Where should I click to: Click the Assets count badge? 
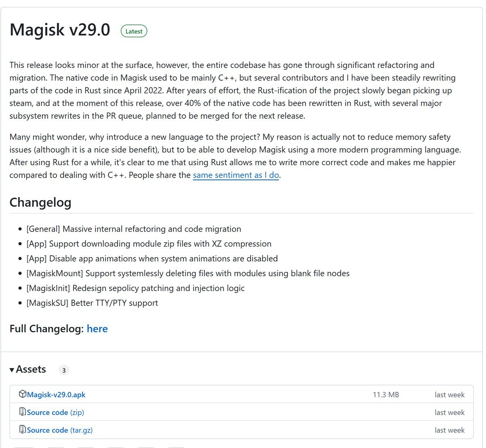(64, 370)
